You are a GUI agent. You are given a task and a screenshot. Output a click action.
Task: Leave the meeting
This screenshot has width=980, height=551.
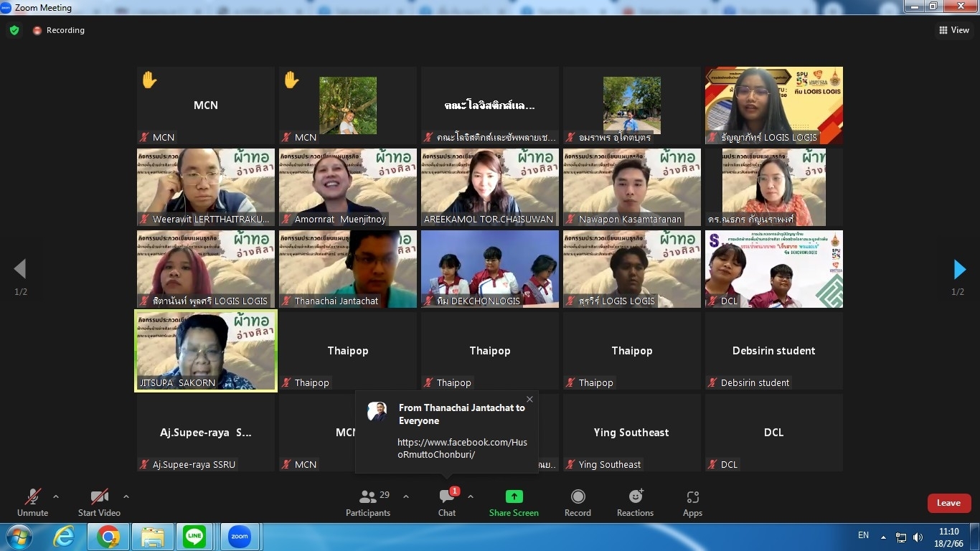(x=948, y=503)
